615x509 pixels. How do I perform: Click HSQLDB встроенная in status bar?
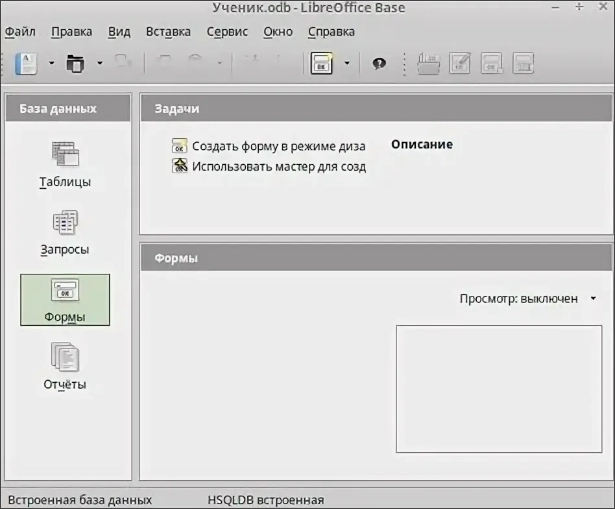tap(266, 500)
